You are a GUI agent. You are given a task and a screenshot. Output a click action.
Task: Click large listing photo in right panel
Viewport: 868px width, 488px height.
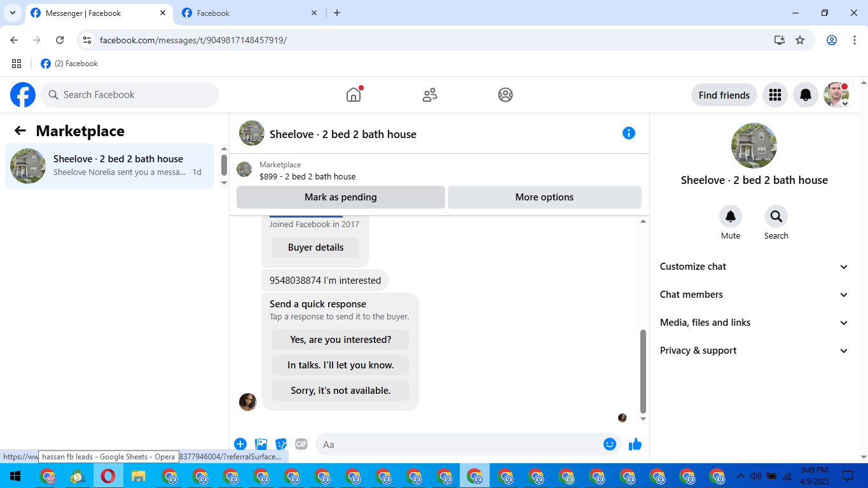[x=754, y=146]
